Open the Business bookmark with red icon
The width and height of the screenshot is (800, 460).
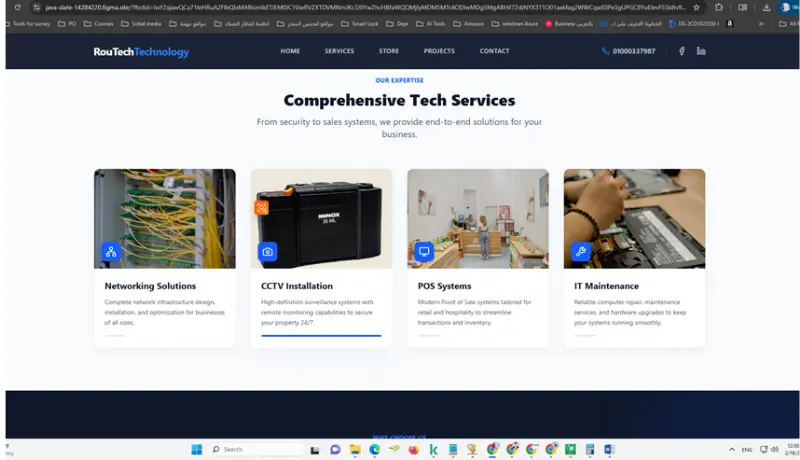point(569,24)
